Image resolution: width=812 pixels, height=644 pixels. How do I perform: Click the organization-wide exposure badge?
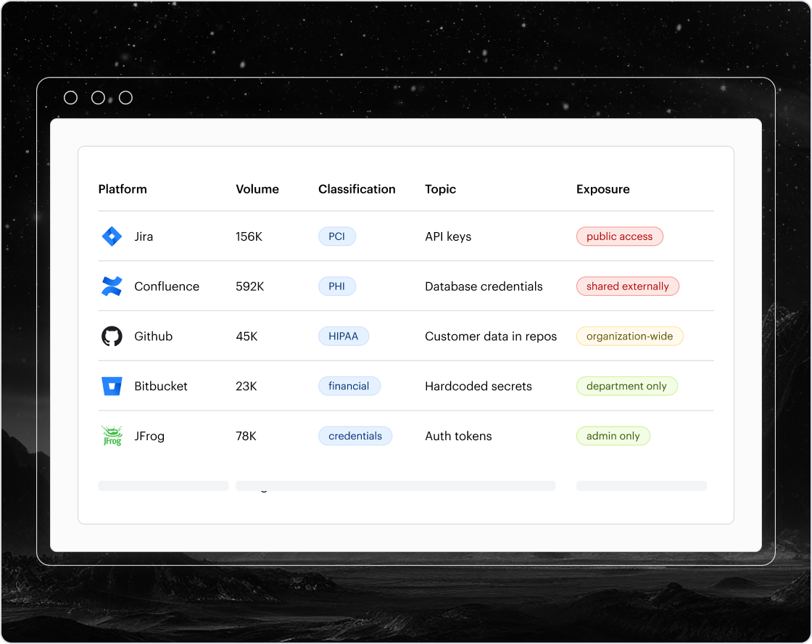click(629, 337)
